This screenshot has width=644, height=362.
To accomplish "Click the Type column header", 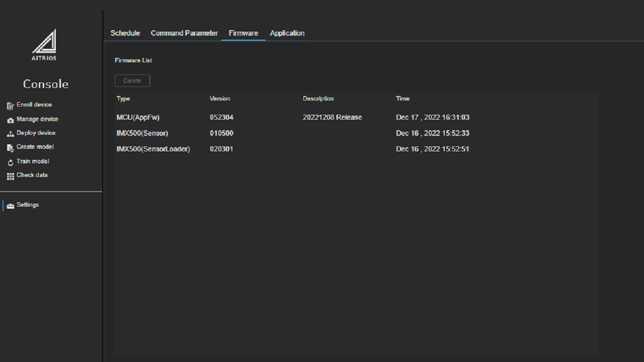I will point(123,99).
